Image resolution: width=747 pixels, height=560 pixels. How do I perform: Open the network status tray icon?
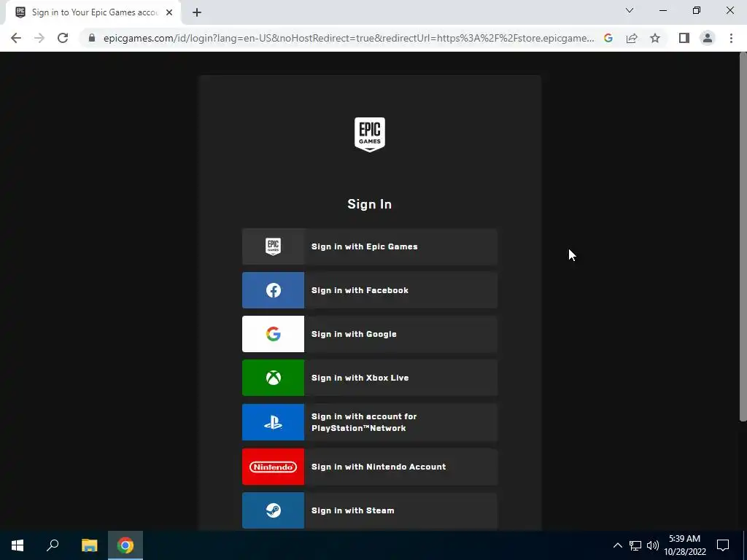(635, 545)
